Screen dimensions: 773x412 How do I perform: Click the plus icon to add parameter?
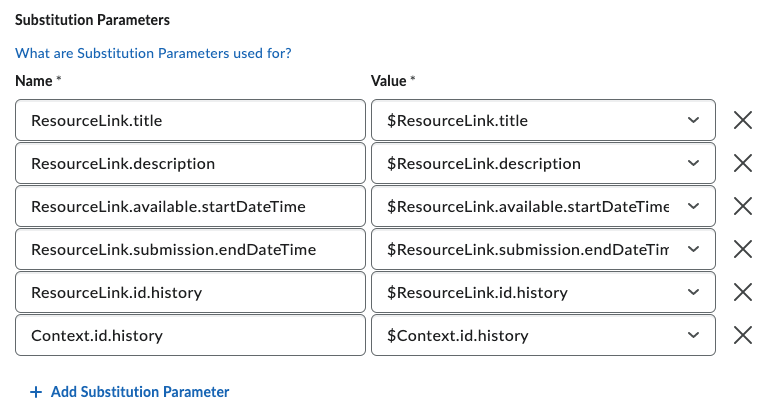tap(37, 392)
